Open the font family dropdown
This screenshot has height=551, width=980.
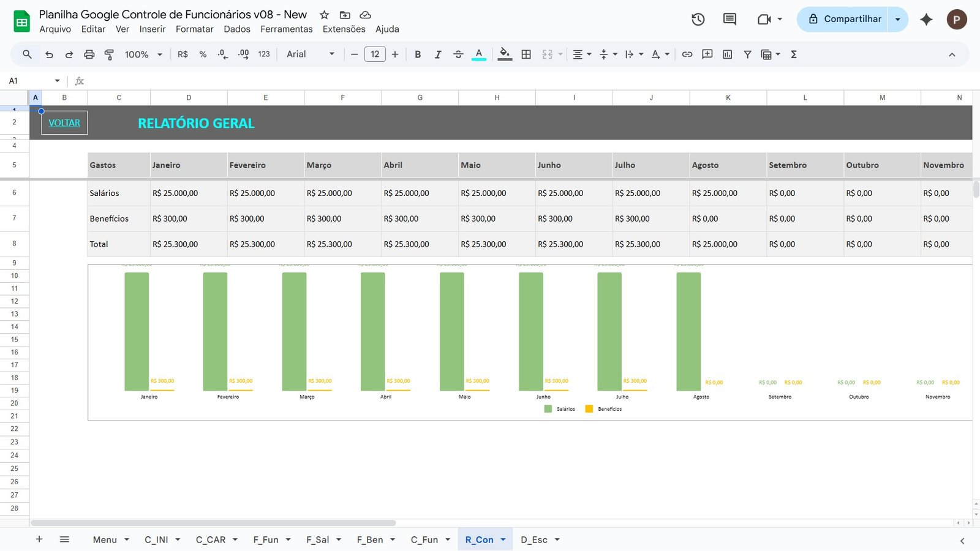pos(309,54)
